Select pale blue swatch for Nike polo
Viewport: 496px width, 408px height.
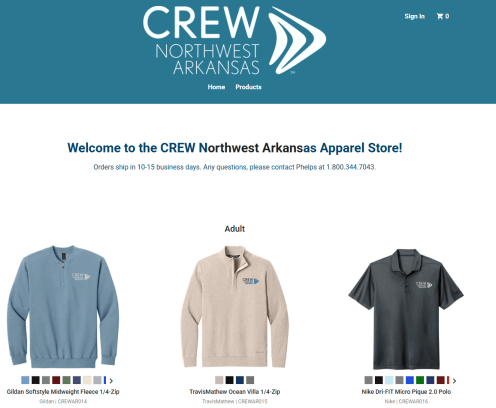[x=389, y=380]
